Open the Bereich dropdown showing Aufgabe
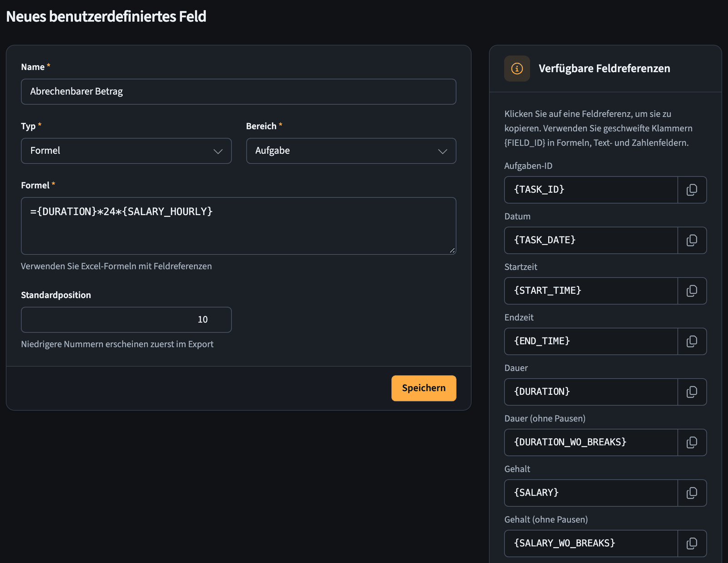The height and width of the screenshot is (563, 728). coord(351,151)
